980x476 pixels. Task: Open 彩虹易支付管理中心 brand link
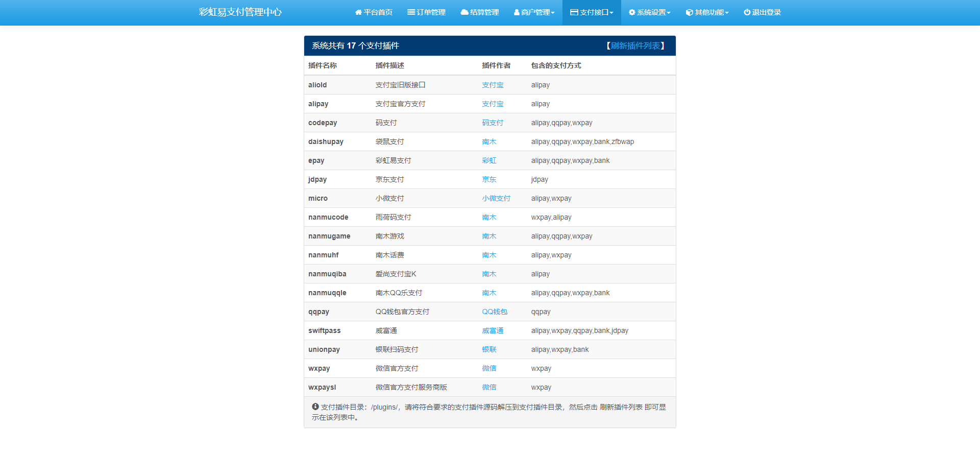point(240,12)
